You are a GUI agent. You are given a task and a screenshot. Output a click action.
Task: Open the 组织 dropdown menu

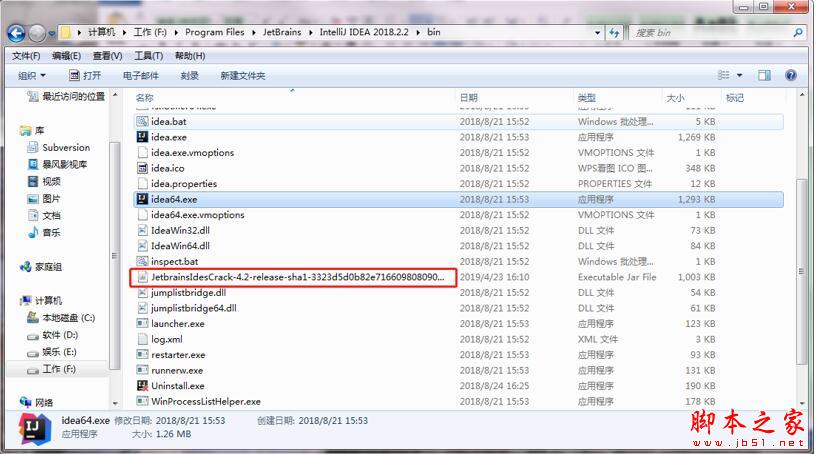(x=31, y=75)
